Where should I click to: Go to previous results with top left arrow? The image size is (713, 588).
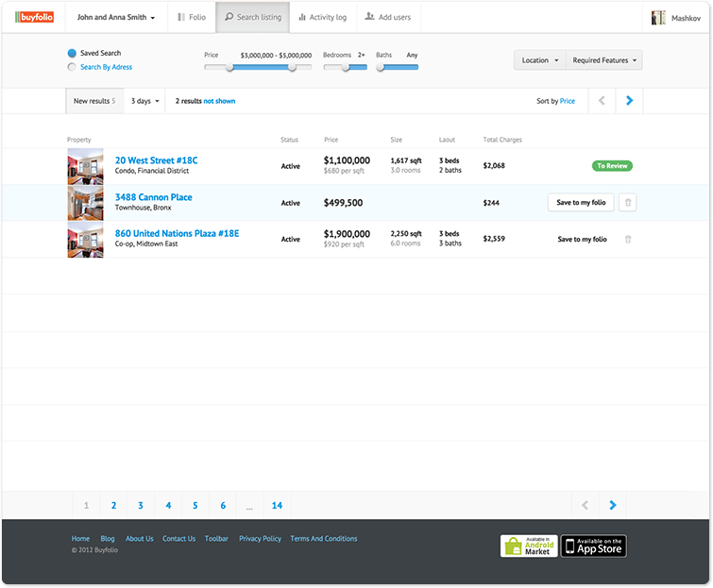coord(602,101)
